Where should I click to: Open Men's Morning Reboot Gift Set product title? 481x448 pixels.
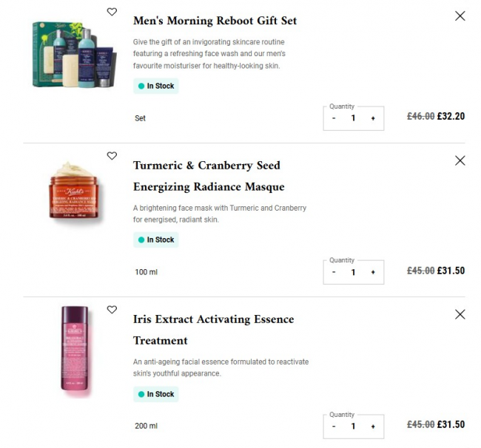215,21
